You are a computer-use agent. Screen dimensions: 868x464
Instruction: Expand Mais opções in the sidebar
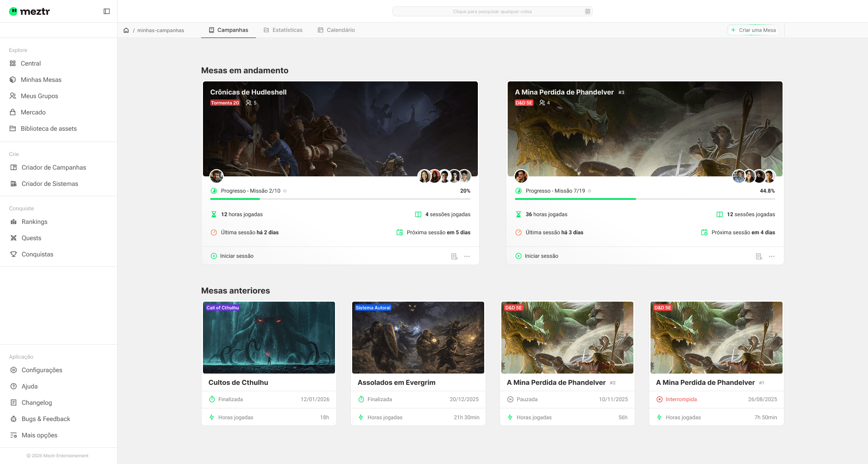point(39,435)
